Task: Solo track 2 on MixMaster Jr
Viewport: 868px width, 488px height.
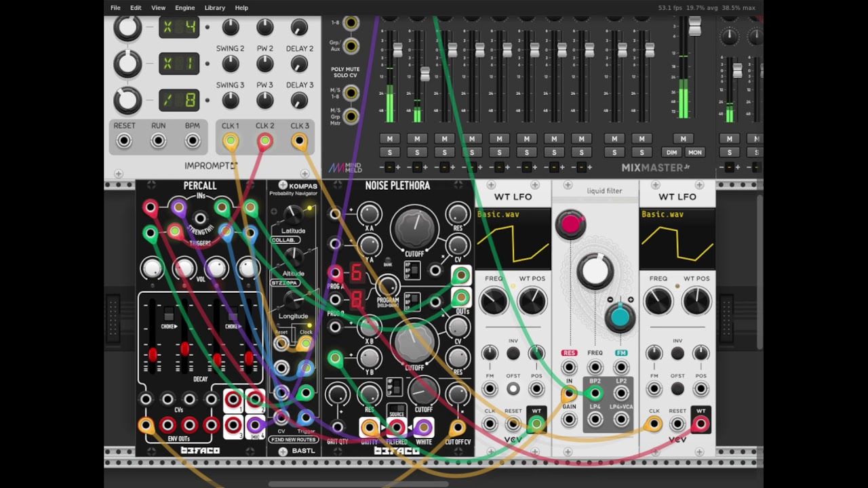Action: 417,152
